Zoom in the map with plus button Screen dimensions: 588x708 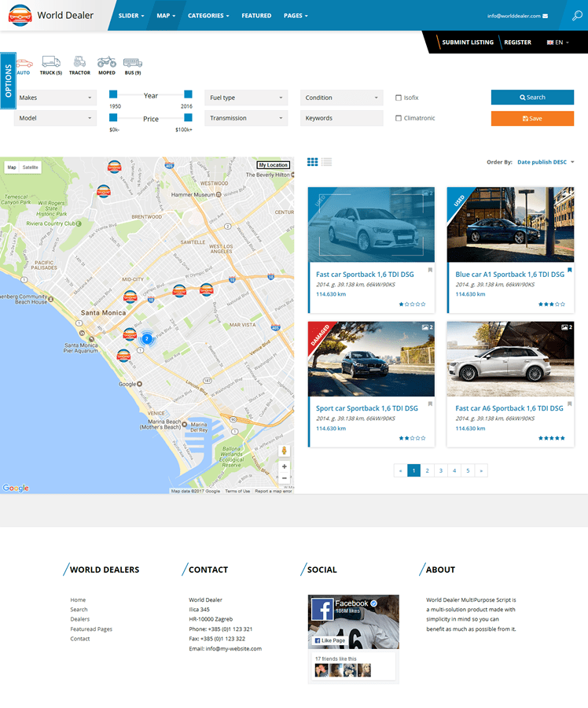coord(285,466)
